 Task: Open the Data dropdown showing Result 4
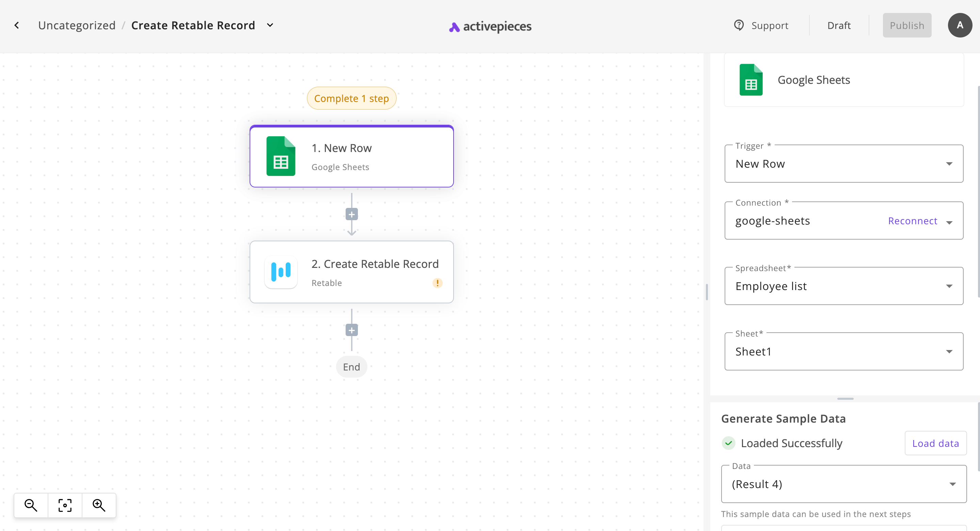point(953,484)
